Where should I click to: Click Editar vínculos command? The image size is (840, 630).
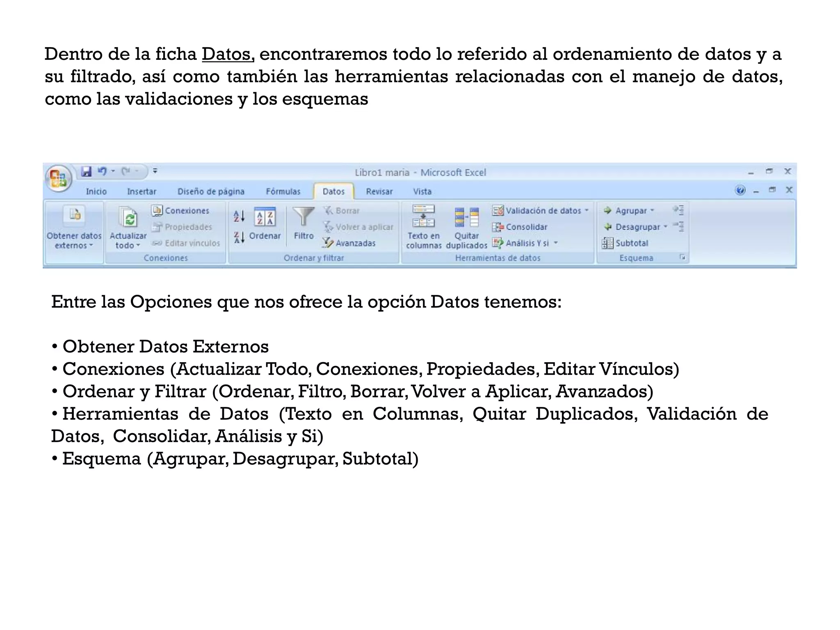pyautogui.click(x=186, y=243)
